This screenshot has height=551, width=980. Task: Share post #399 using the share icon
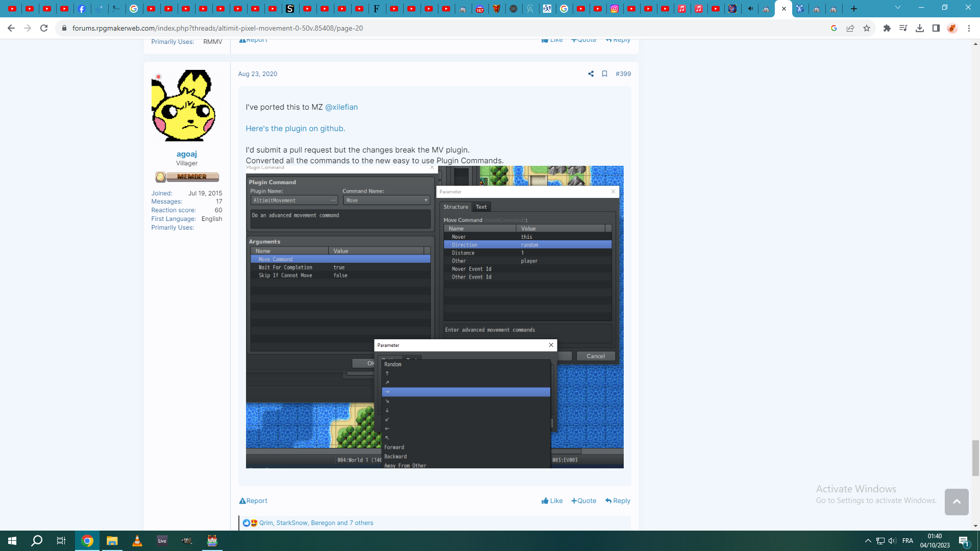[x=591, y=74]
